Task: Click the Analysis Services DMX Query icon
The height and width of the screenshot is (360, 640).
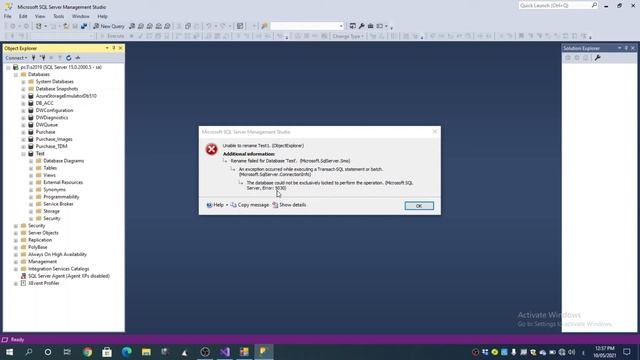Action: tap(149, 26)
